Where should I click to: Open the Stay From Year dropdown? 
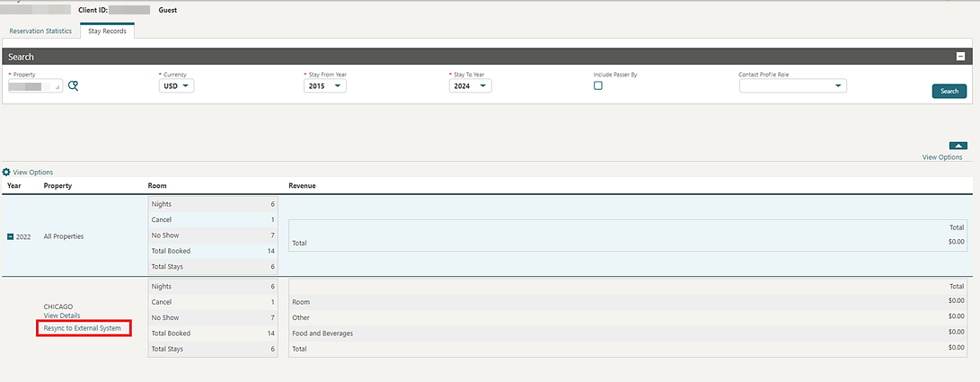325,86
